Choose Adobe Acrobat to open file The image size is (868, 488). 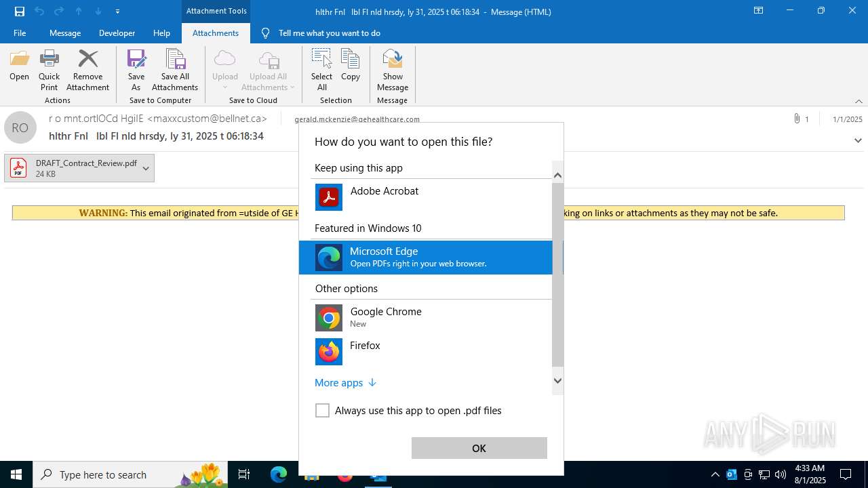[426, 197]
